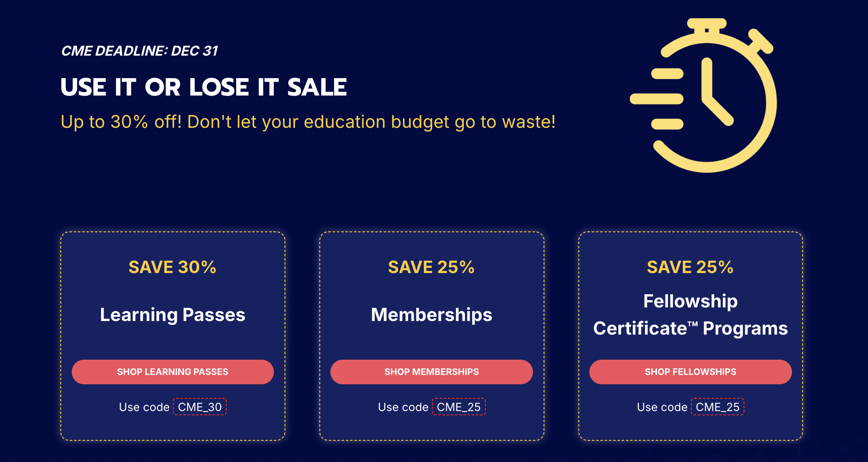Click the speed lines on stopwatch icon
The height and width of the screenshot is (462, 868).
(657, 99)
